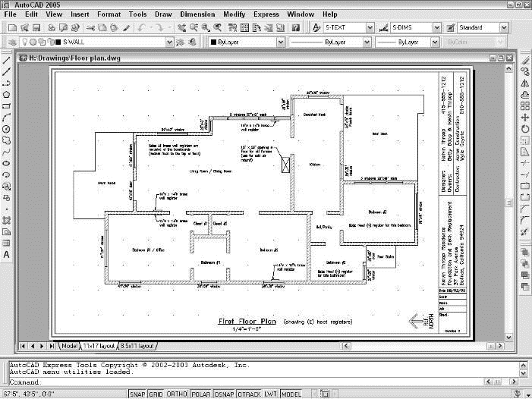The width and height of the screenshot is (532, 399).
Task: Select the Circle draw tool
Action: (6, 129)
